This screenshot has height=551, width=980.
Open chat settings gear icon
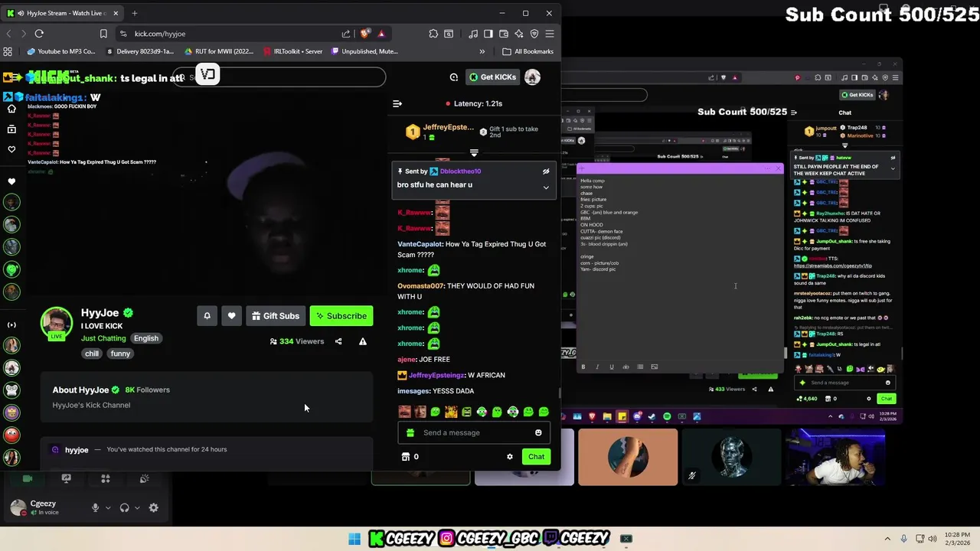click(x=510, y=457)
